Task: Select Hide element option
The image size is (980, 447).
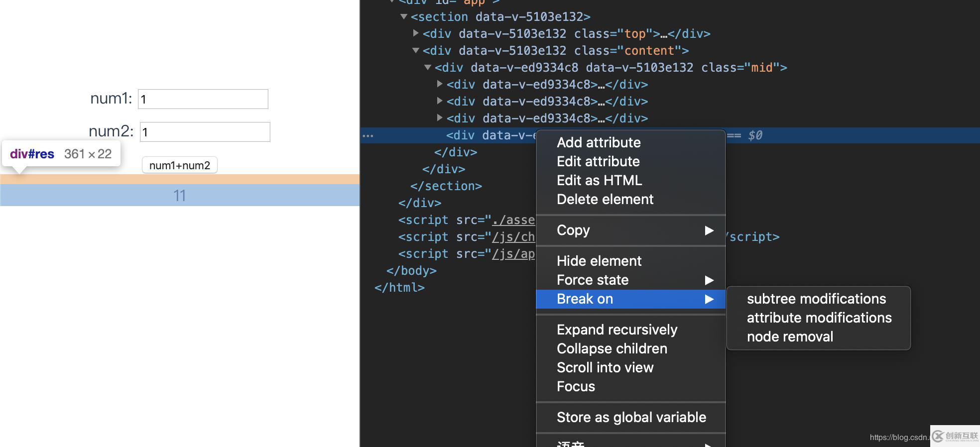Action: [599, 261]
